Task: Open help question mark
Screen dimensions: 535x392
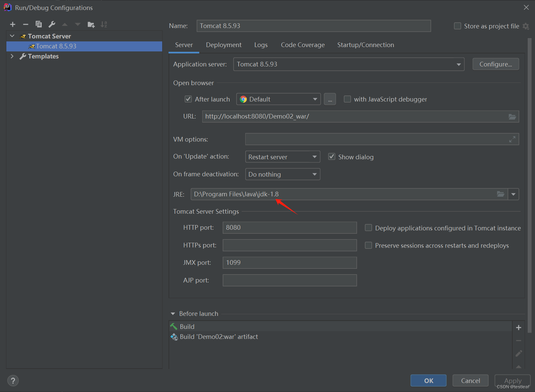Action: (x=13, y=381)
